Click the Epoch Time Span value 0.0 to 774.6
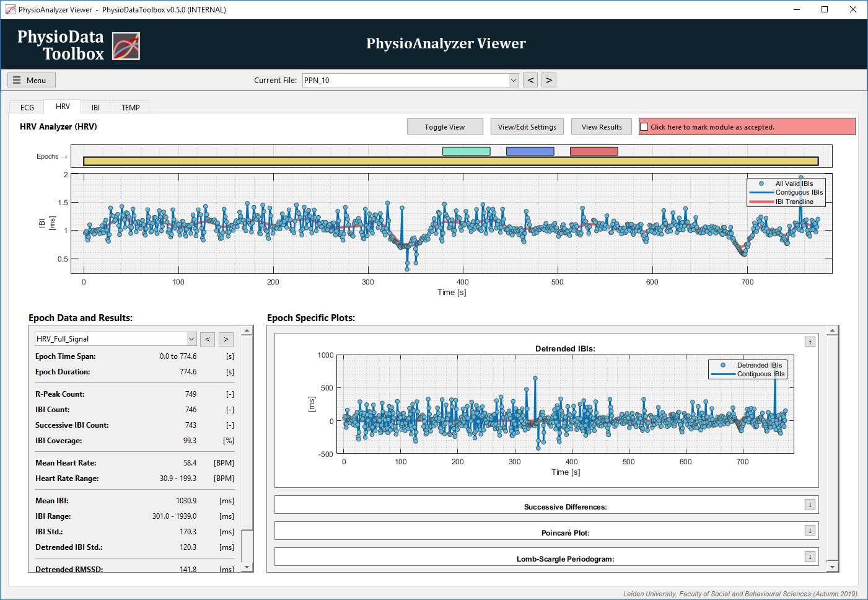 [178, 356]
